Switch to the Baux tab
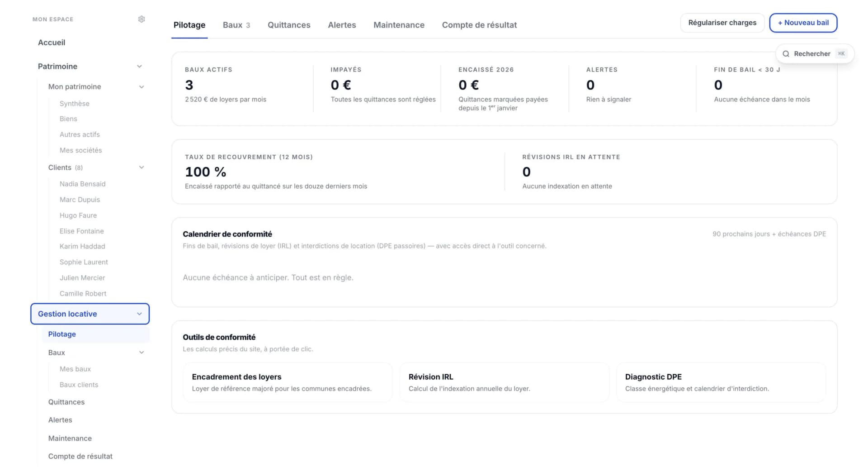Image resolution: width=868 pixels, height=467 pixels. (x=236, y=25)
